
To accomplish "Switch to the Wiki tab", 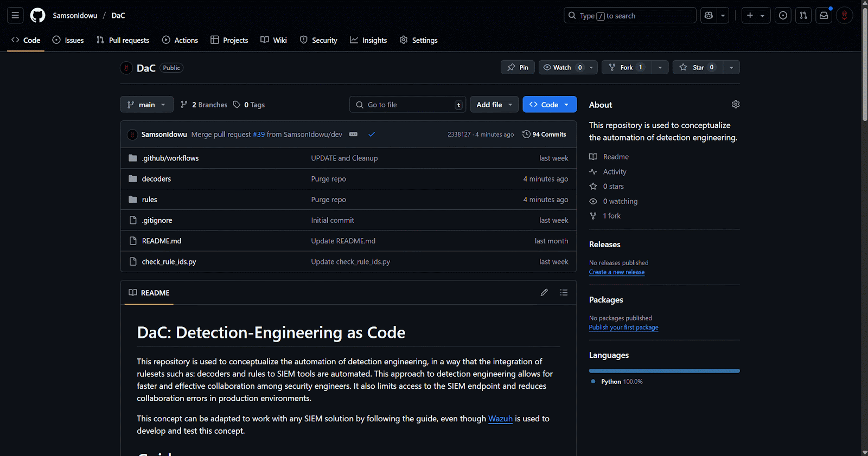I will 273,40.
